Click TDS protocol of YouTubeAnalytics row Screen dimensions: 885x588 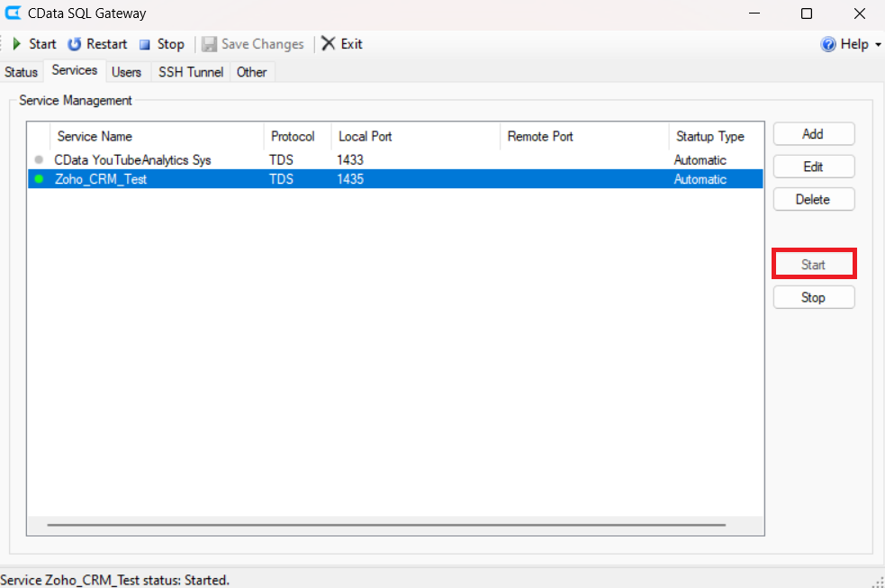click(x=281, y=159)
